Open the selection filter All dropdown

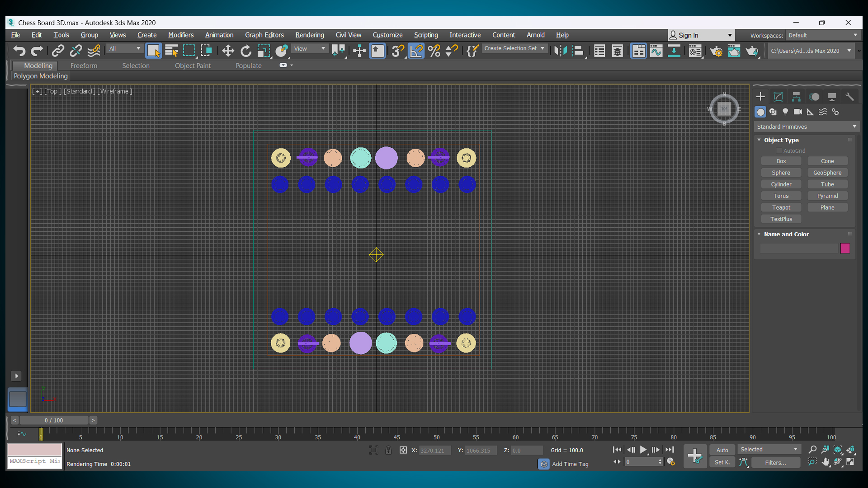coord(125,49)
